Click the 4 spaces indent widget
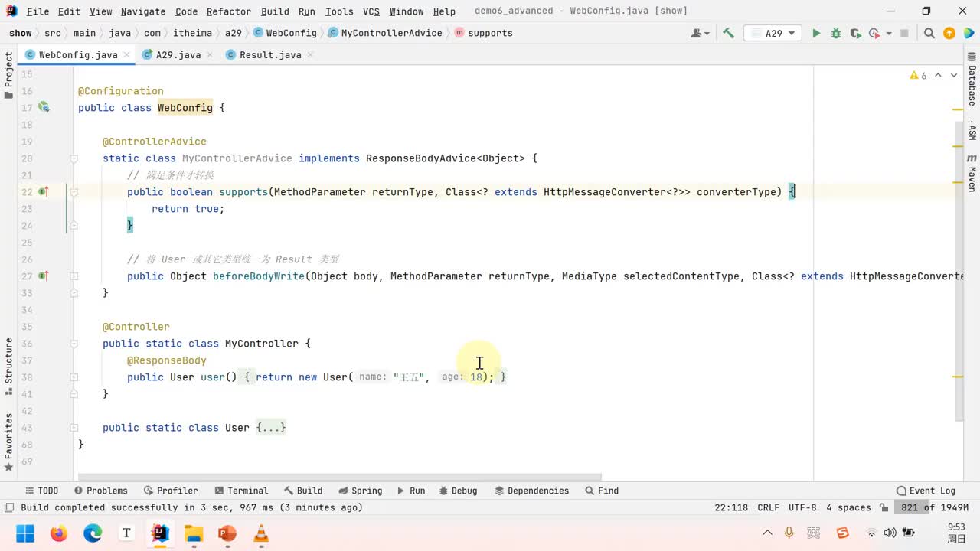 click(x=848, y=507)
